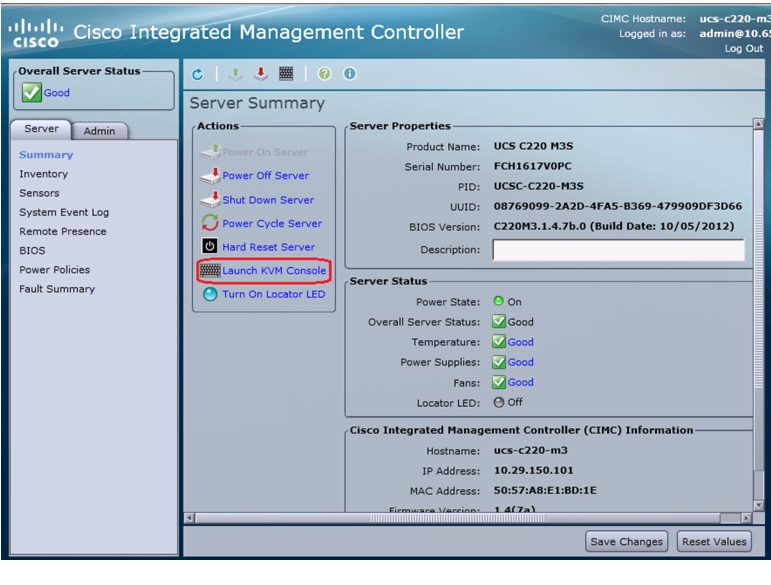Click the Info toolbar icon
Viewport: 771px width, 585px height.
[350, 74]
